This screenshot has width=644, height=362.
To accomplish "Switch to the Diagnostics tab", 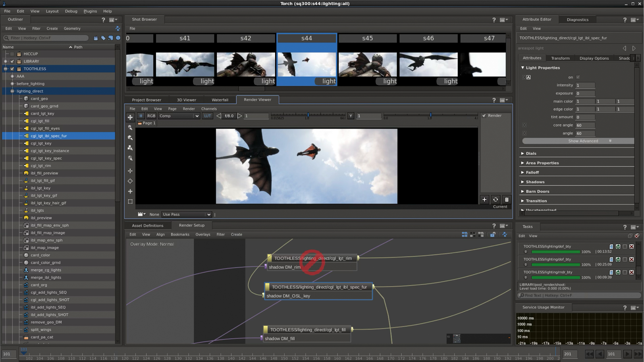I will [x=577, y=19].
